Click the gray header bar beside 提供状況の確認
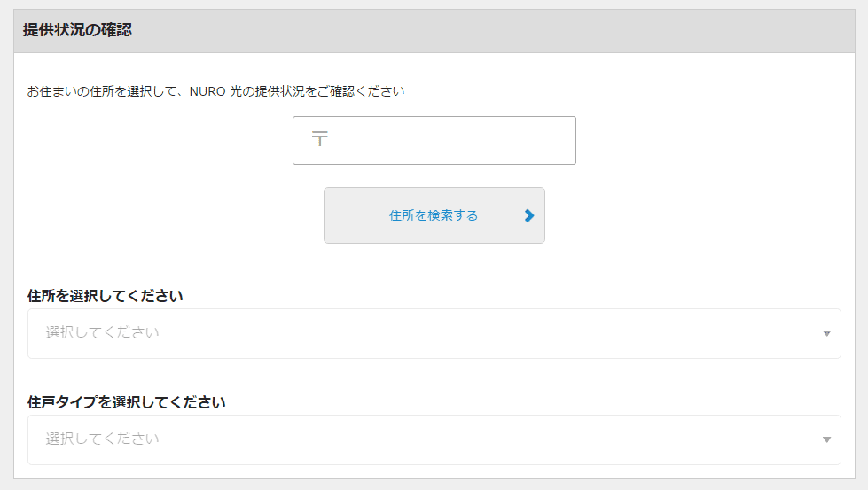The width and height of the screenshot is (868, 490). point(493,31)
